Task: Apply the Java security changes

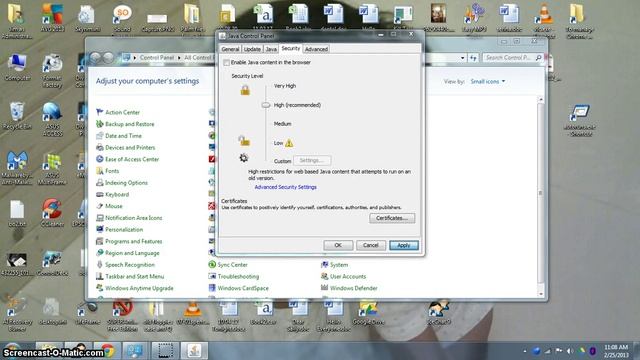Action: [x=404, y=245]
